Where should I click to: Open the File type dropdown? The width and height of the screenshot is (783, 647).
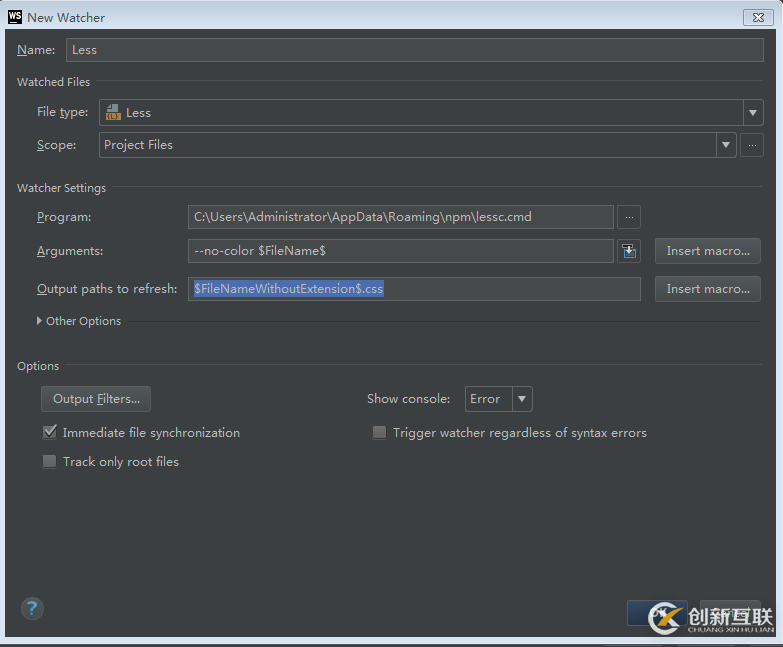click(753, 113)
